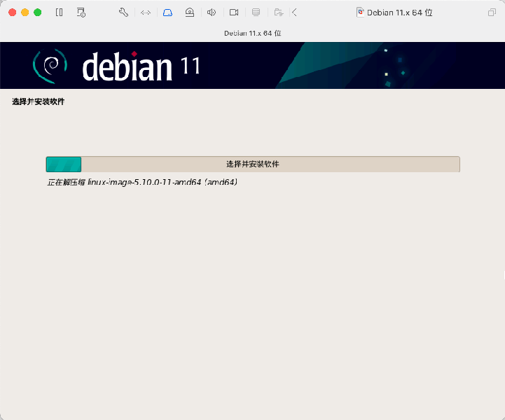Click the Debian swirl logo
Image resolution: width=505 pixels, height=420 pixels.
[50, 66]
